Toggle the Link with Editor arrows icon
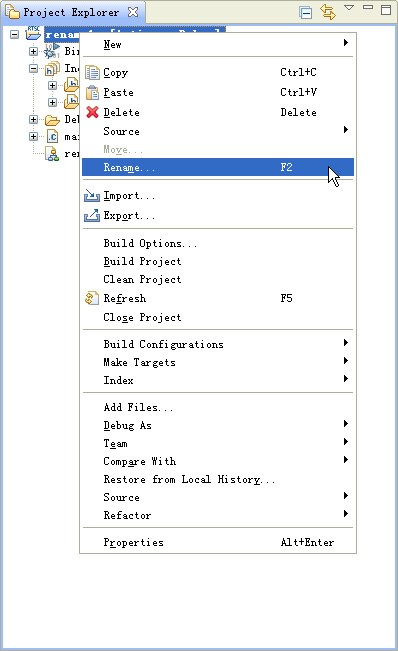398x651 pixels. pyautogui.click(x=327, y=12)
